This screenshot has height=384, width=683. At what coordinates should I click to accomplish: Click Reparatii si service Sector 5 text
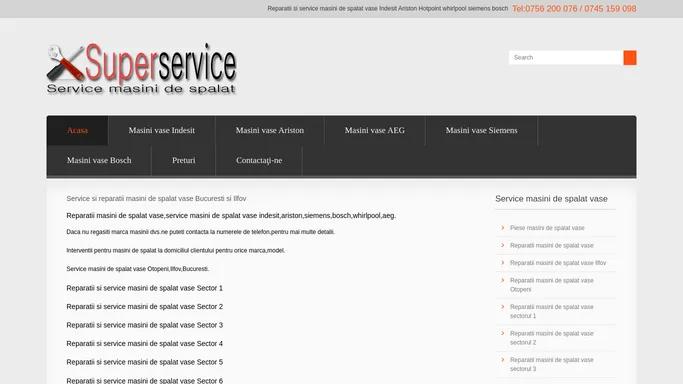coord(145,362)
